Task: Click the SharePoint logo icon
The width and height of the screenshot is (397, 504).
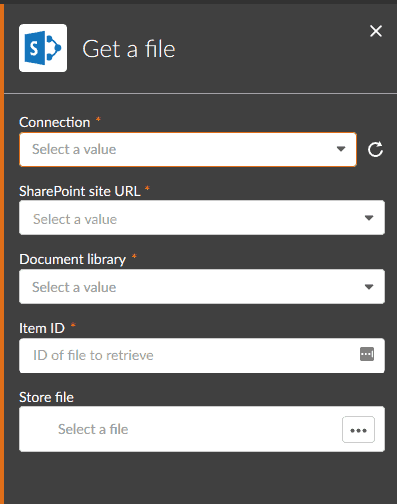Action: click(x=43, y=48)
